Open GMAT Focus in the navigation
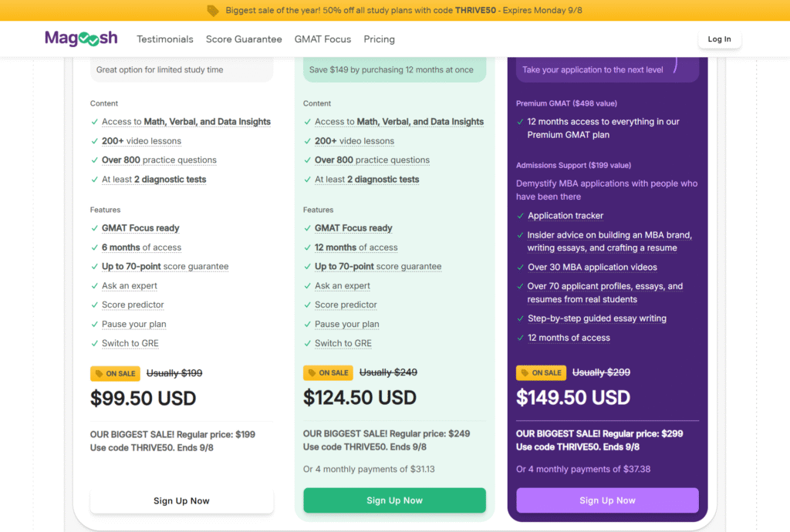 coord(322,39)
